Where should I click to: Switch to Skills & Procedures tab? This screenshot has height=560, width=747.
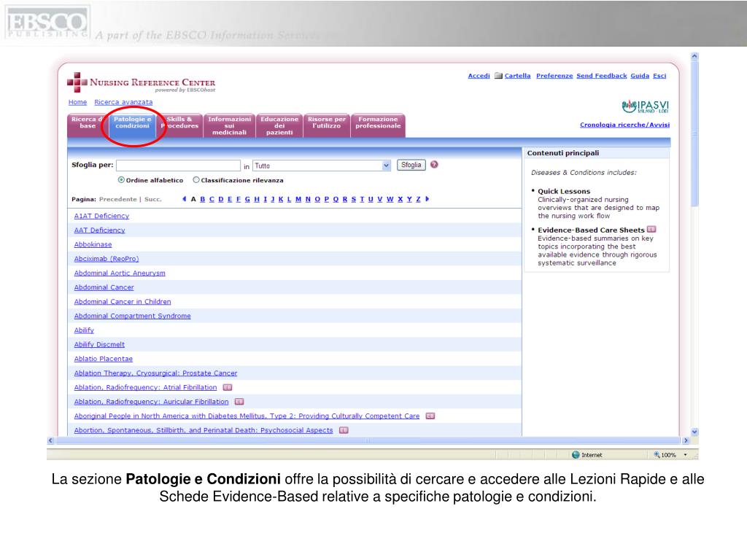point(180,125)
